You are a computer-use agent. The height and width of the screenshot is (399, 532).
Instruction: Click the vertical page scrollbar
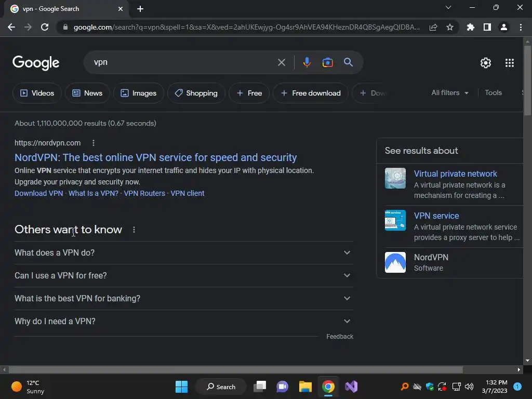pos(527,81)
